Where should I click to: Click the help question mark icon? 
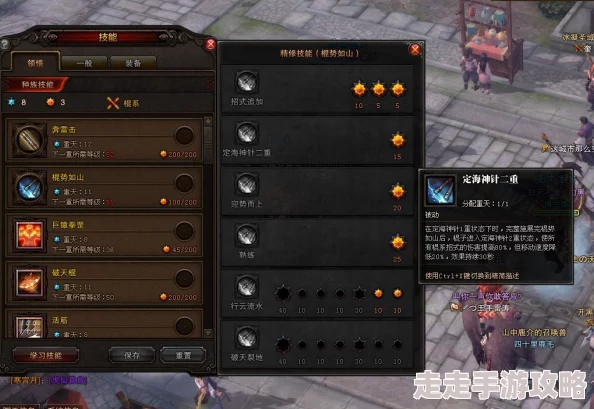point(4,44)
